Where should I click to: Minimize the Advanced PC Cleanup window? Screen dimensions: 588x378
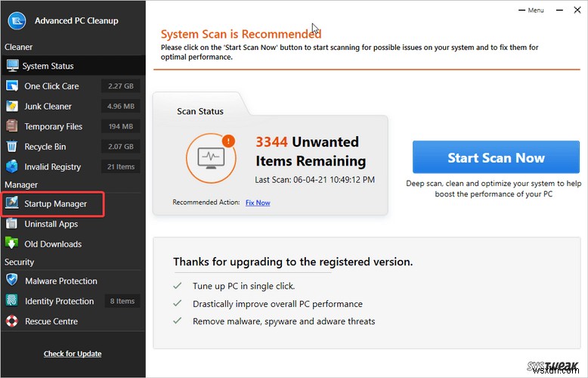[559, 10]
